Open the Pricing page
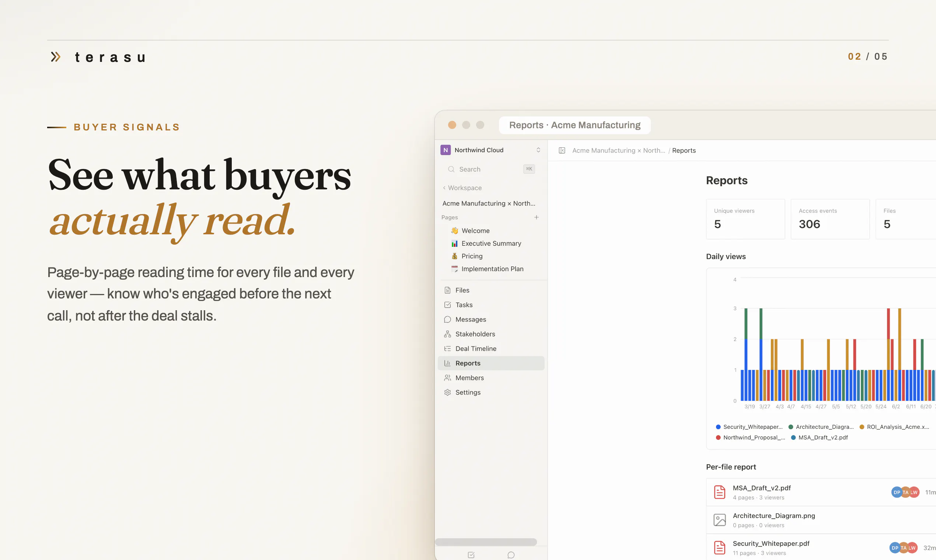Viewport: 936px width, 560px height. 472,256
